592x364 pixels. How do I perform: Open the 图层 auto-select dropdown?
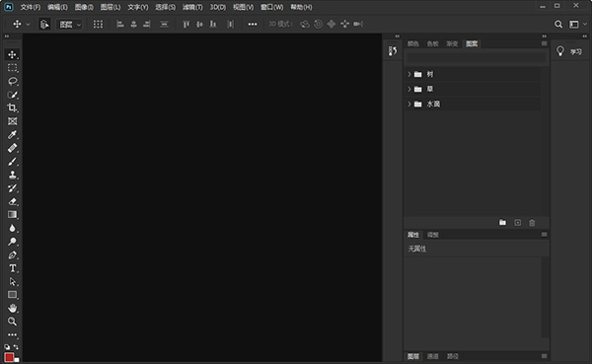pyautogui.click(x=69, y=25)
